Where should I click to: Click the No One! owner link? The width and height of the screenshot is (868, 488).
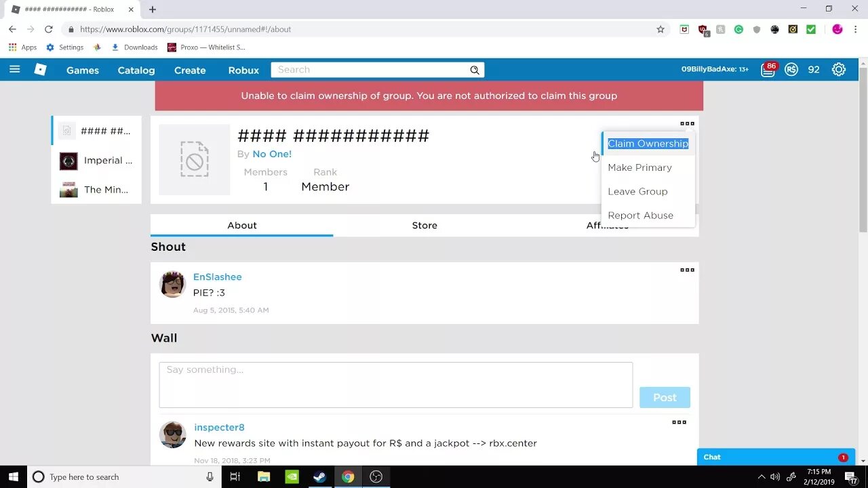click(x=272, y=154)
